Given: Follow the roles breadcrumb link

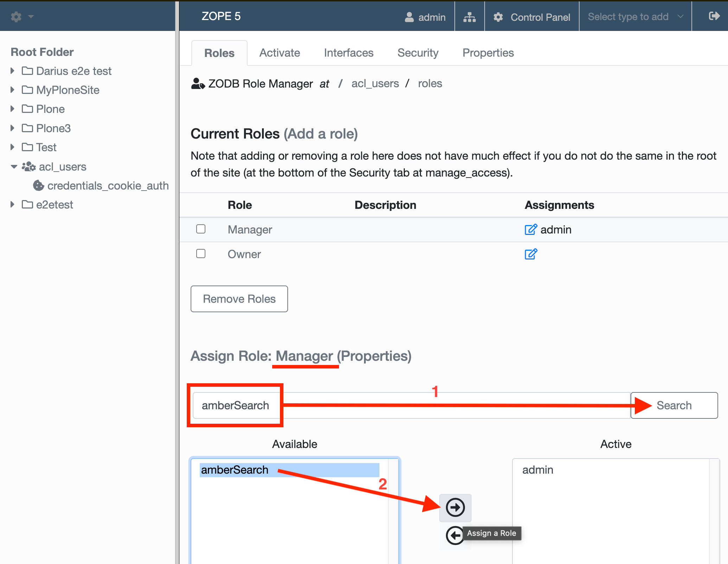Looking at the screenshot, I should [430, 83].
